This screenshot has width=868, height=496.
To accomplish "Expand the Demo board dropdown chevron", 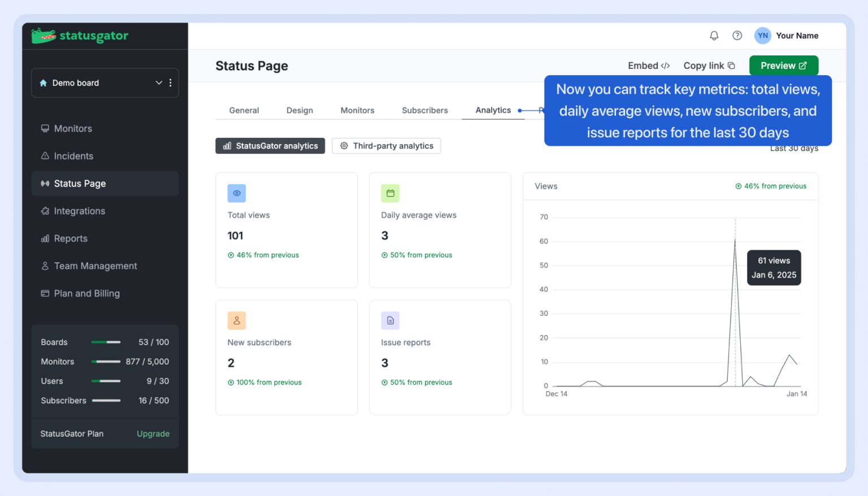I will pyautogui.click(x=159, y=82).
